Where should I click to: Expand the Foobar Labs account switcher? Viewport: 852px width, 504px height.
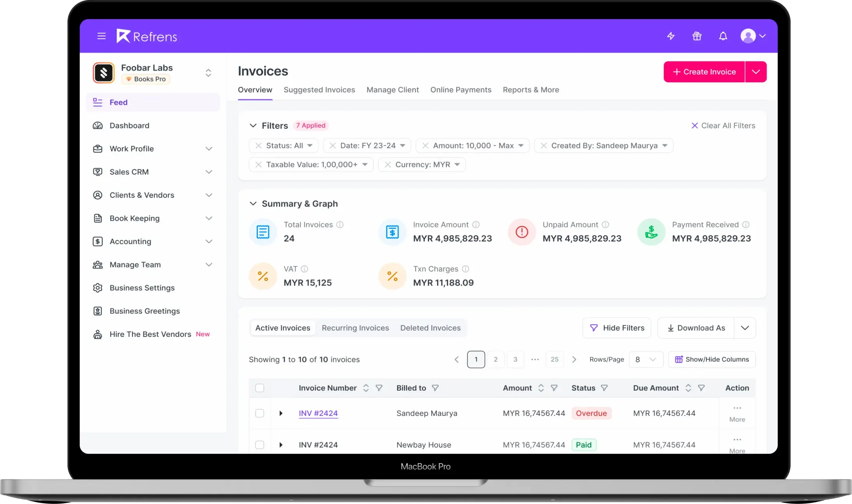pos(208,72)
